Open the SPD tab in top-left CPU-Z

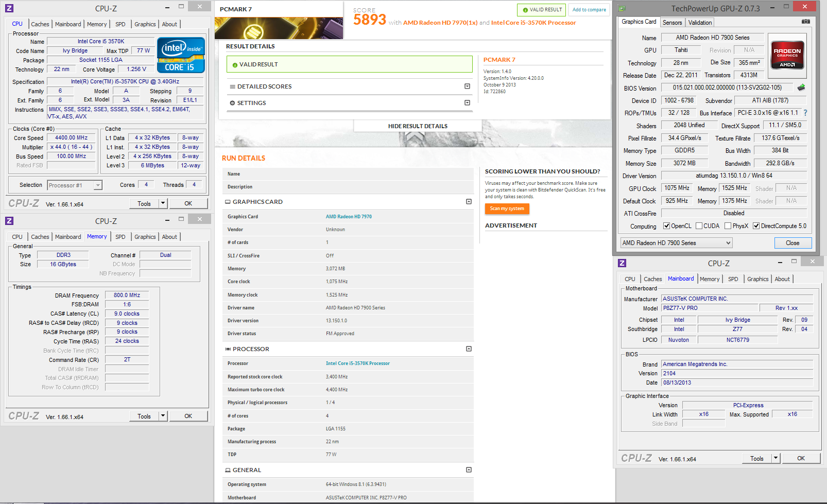click(120, 24)
